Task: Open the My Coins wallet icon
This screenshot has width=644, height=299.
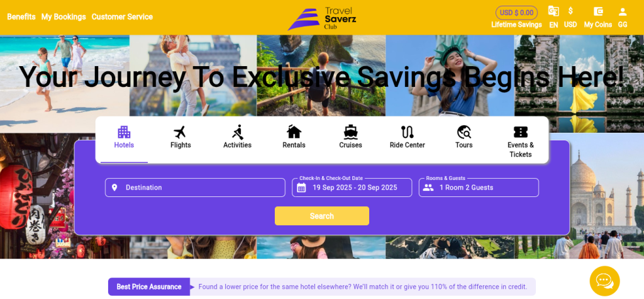Action: tap(598, 11)
